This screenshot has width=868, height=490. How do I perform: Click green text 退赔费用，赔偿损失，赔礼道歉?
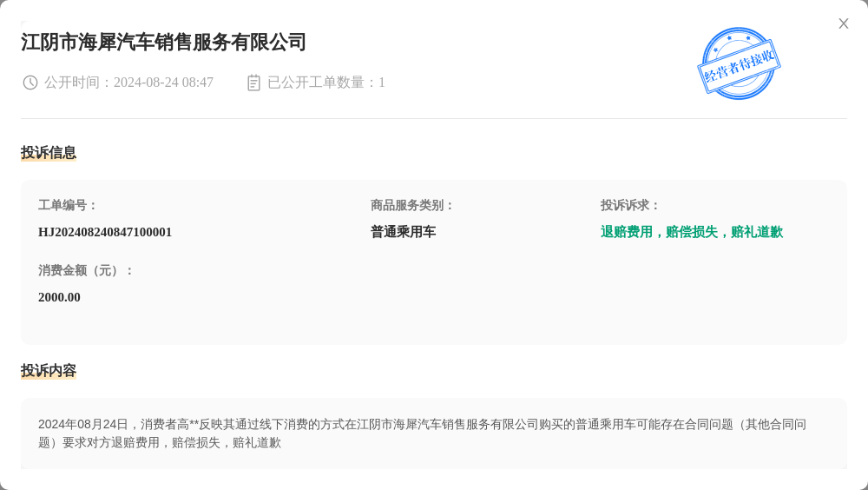692,232
